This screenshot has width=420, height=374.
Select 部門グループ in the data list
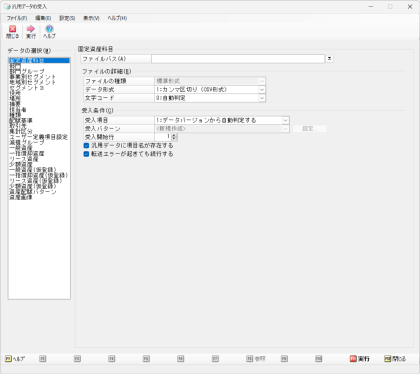[27, 71]
